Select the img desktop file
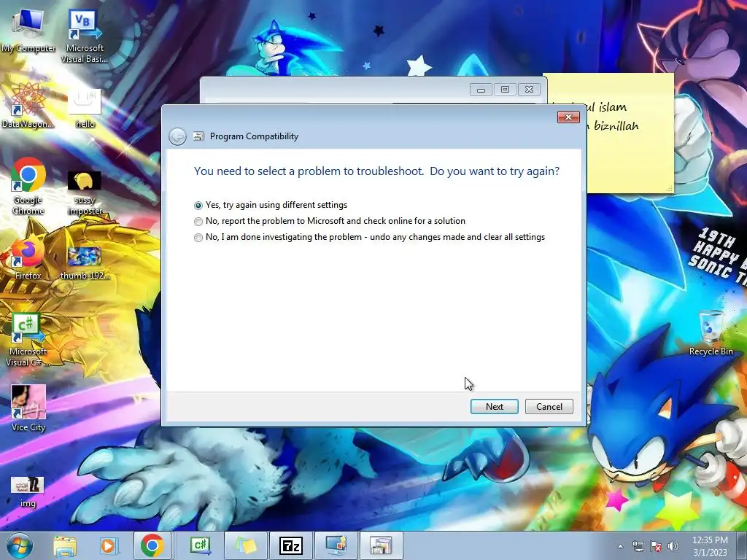The image size is (747, 560). coord(28,492)
